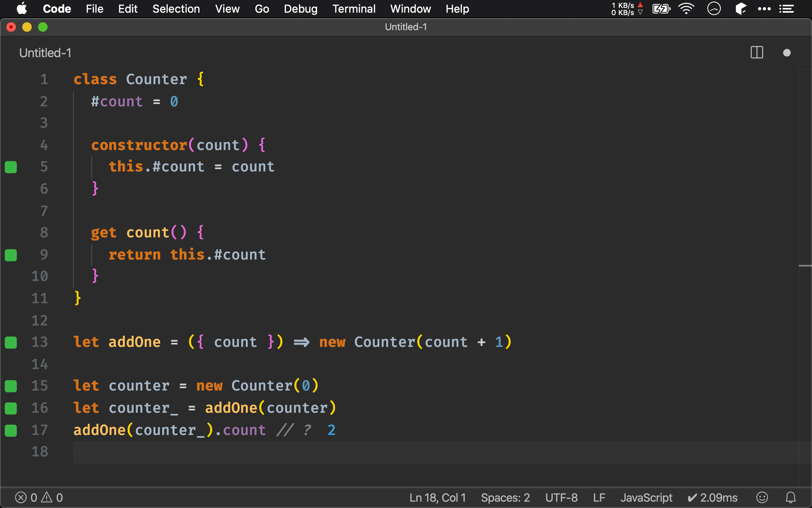Screen dimensions: 812x508
Task: Click the Ln 18 Col 1 position field
Action: point(438,497)
